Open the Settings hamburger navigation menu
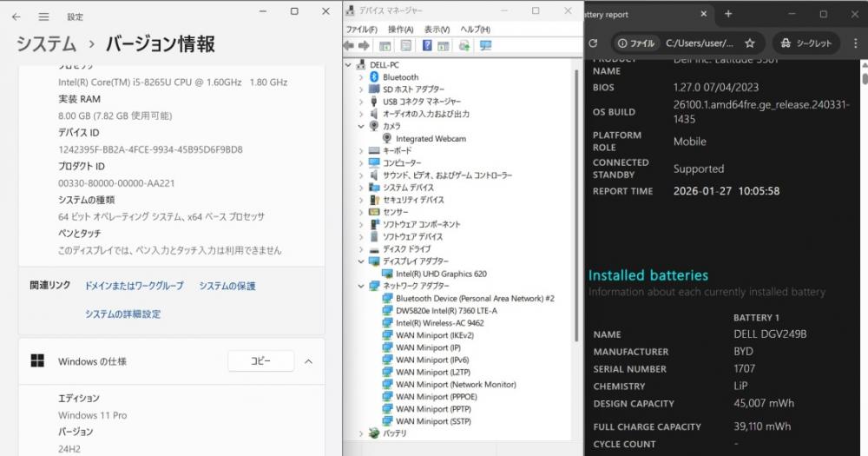 (x=43, y=17)
